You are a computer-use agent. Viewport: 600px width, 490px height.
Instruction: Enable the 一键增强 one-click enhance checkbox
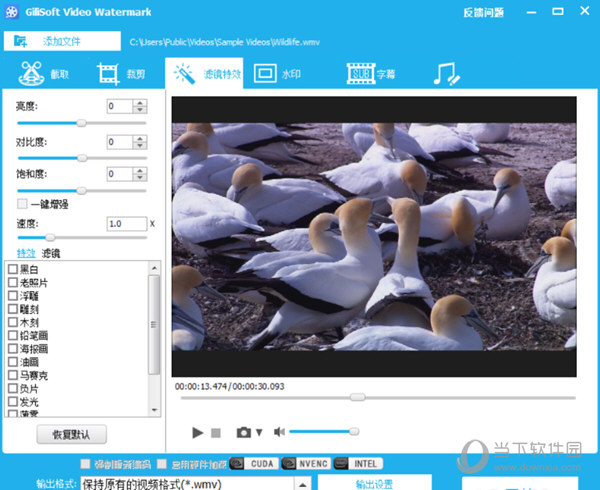click(22, 203)
